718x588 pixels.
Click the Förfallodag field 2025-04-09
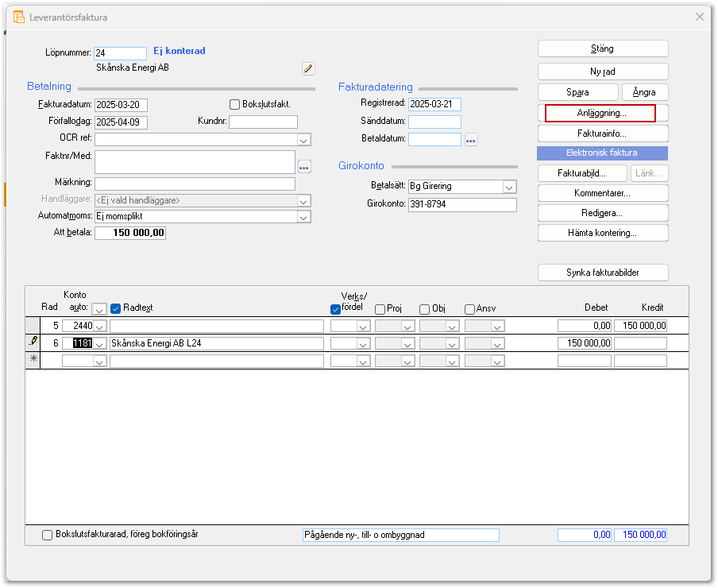pyautogui.click(x=121, y=122)
